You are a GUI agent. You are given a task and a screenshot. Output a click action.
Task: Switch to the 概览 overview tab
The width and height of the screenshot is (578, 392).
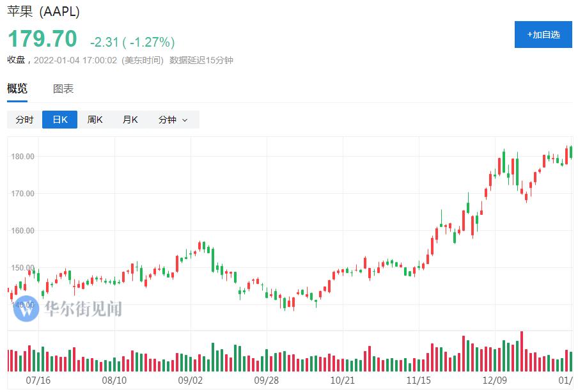pos(17,88)
